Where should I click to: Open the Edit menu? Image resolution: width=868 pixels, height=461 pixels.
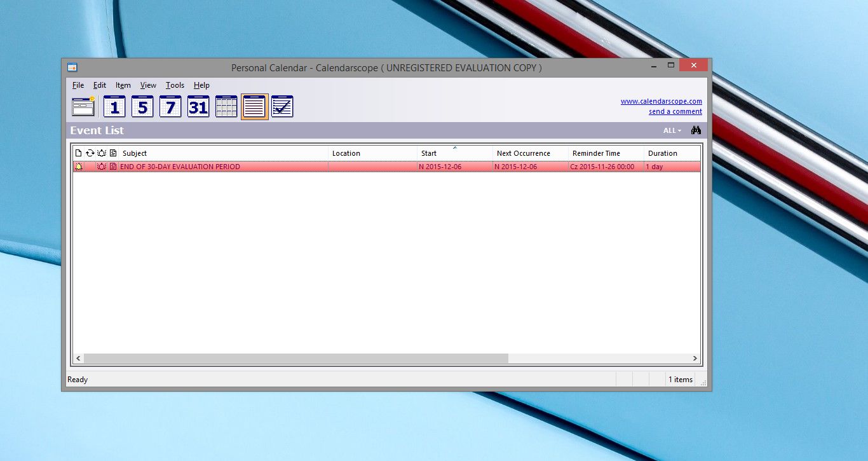tap(100, 85)
